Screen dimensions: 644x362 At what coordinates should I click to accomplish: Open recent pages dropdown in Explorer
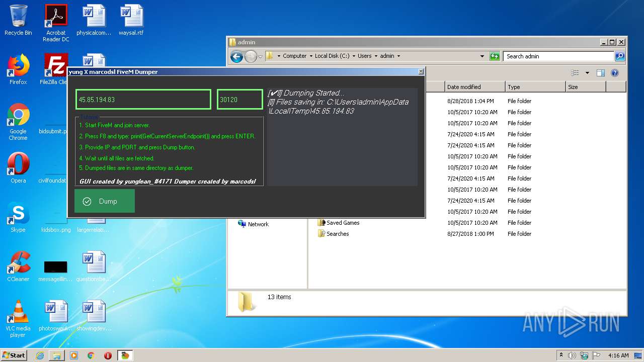(x=260, y=56)
